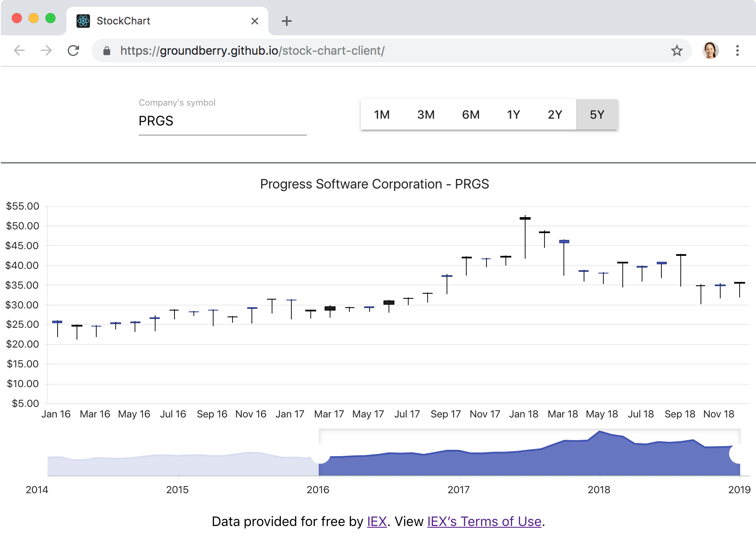
Task: Select the 1M time range
Action: tap(382, 114)
